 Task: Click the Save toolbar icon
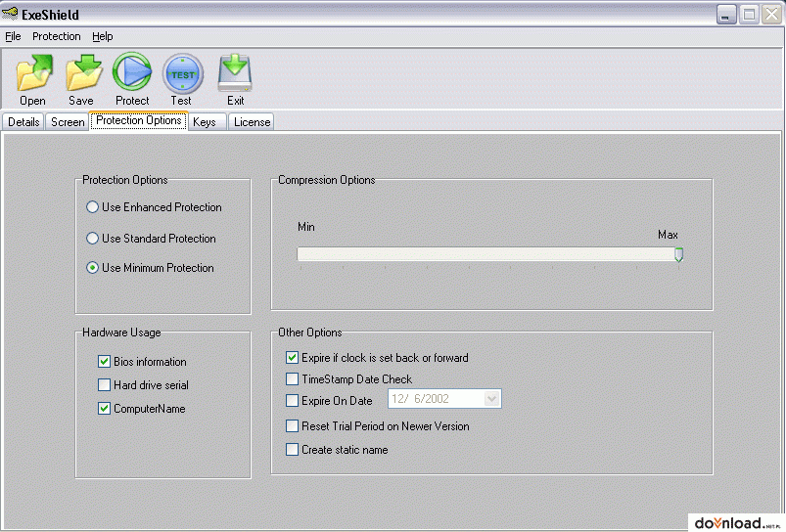coord(84,73)
